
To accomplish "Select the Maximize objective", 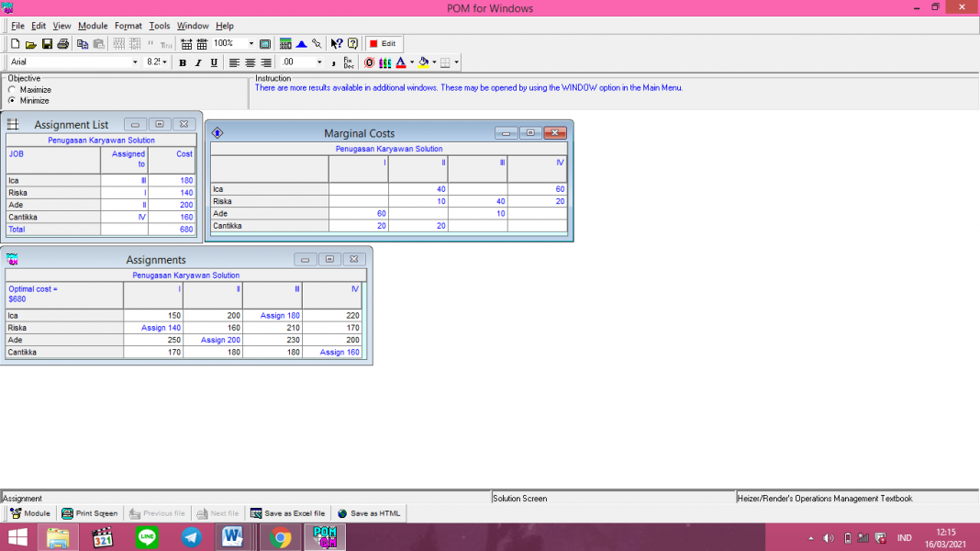I will point(12,90).
